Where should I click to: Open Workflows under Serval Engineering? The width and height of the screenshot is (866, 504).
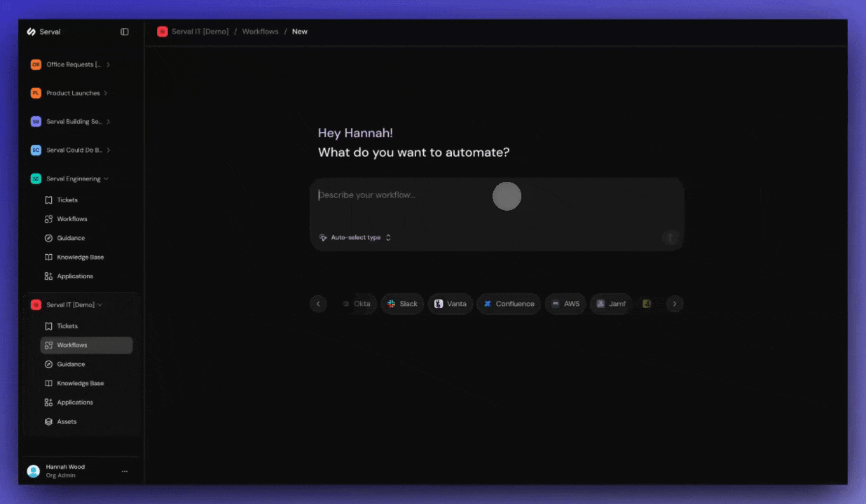pos(72,219)
